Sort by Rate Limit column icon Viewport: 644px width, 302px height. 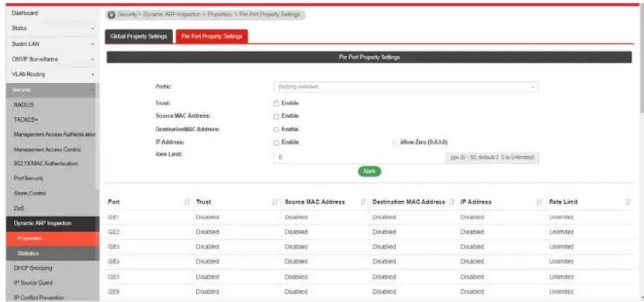click(x=627, y=202)
